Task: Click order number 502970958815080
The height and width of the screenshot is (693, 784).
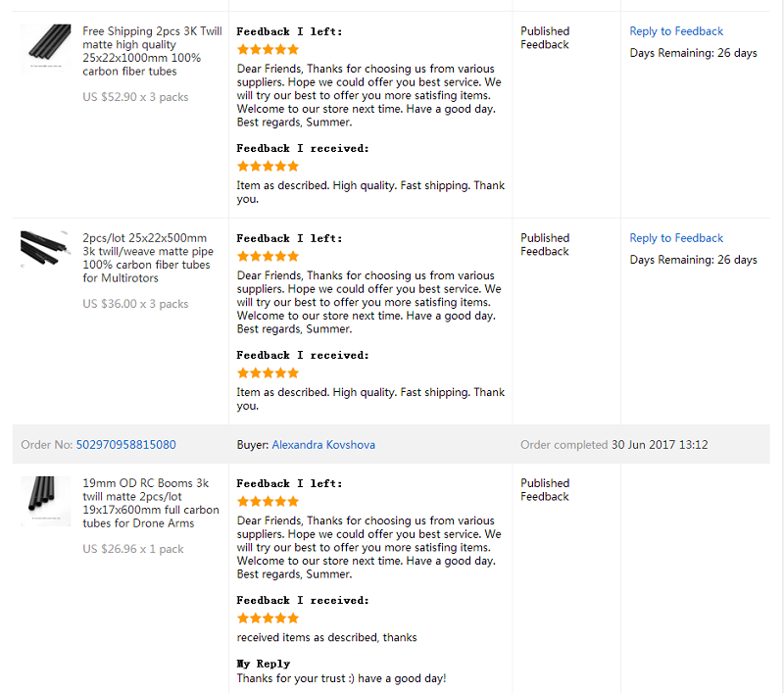Action: tap(126, 444)
